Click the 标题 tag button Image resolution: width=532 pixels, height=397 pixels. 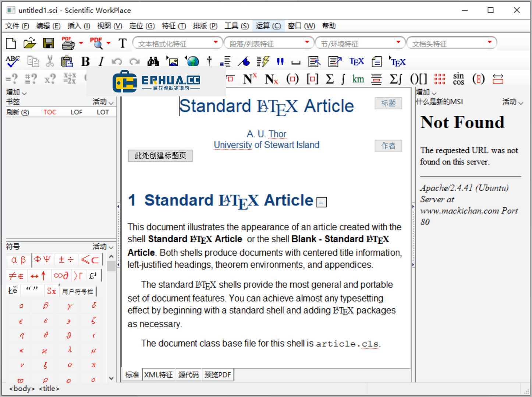(x=389, y=103)
